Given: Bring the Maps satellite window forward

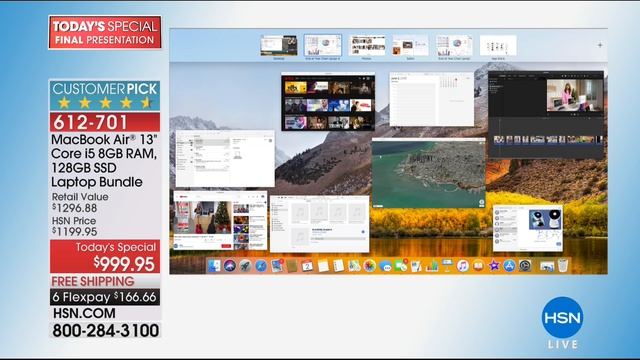Looking at the screenshot, I should click(x=429, y=173).
